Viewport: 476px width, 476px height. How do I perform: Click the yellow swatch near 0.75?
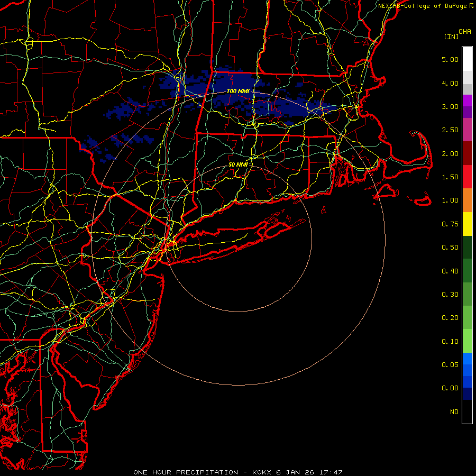(x=467, y=224)
